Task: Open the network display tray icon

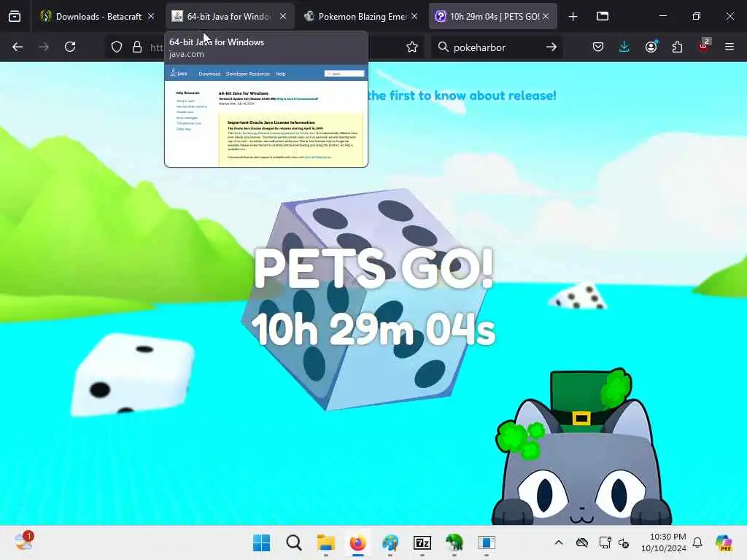Action: (x=605, y=542)
